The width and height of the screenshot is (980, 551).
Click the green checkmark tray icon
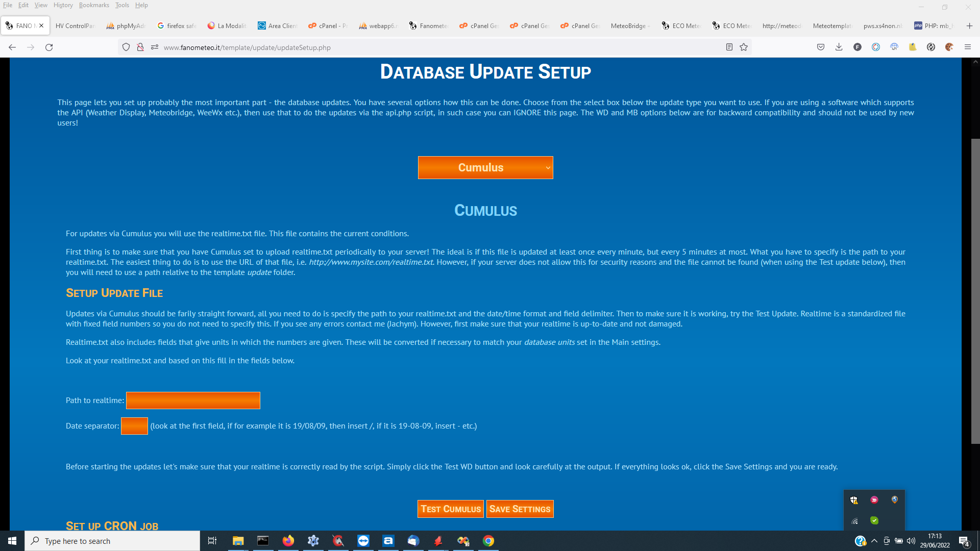pos(874,520)
